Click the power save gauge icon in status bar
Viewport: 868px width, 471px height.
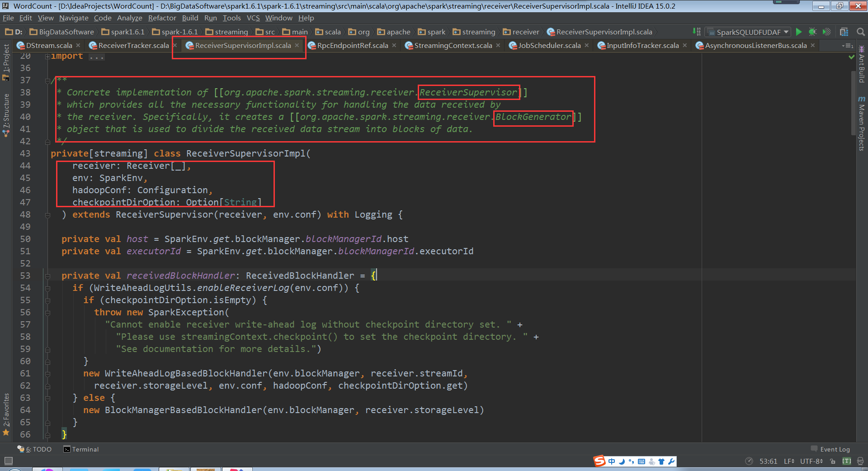point(749,461)
